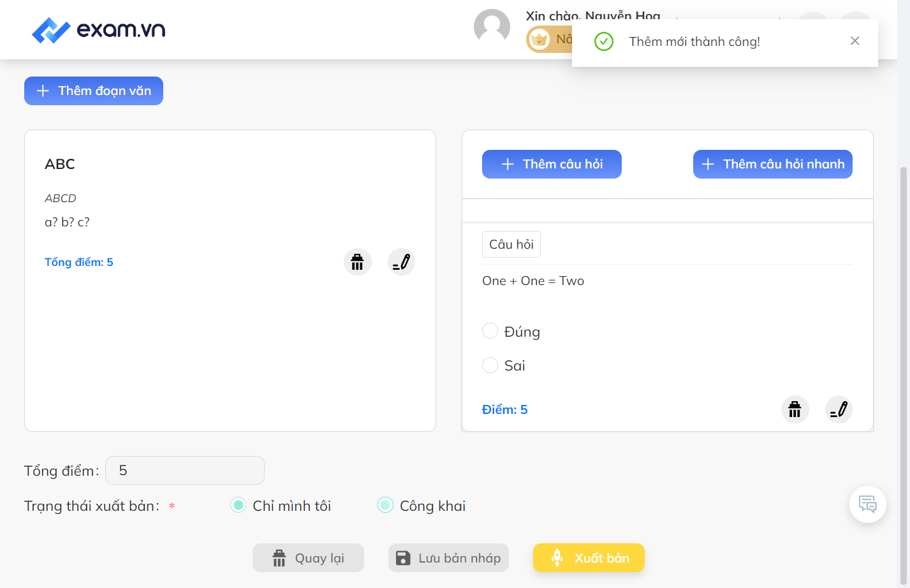Delete the One + One question
This screenshot has width=910, height=588.
[795, 409]
